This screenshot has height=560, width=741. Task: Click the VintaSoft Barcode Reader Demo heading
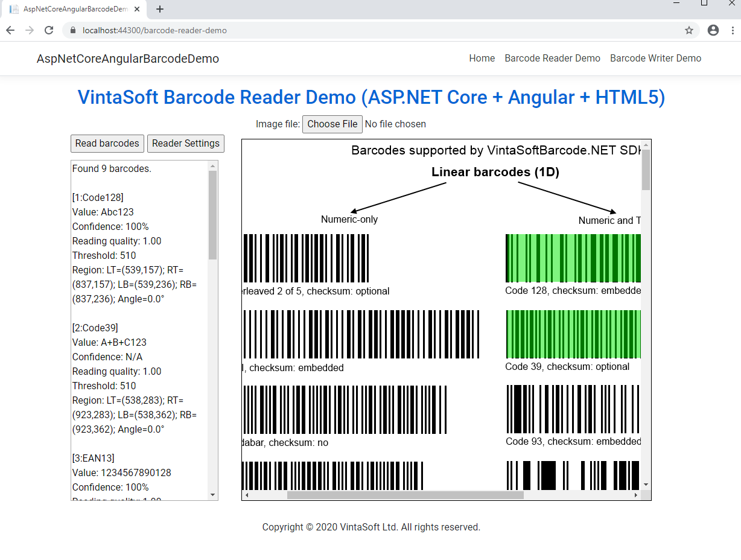pos(371,97)
